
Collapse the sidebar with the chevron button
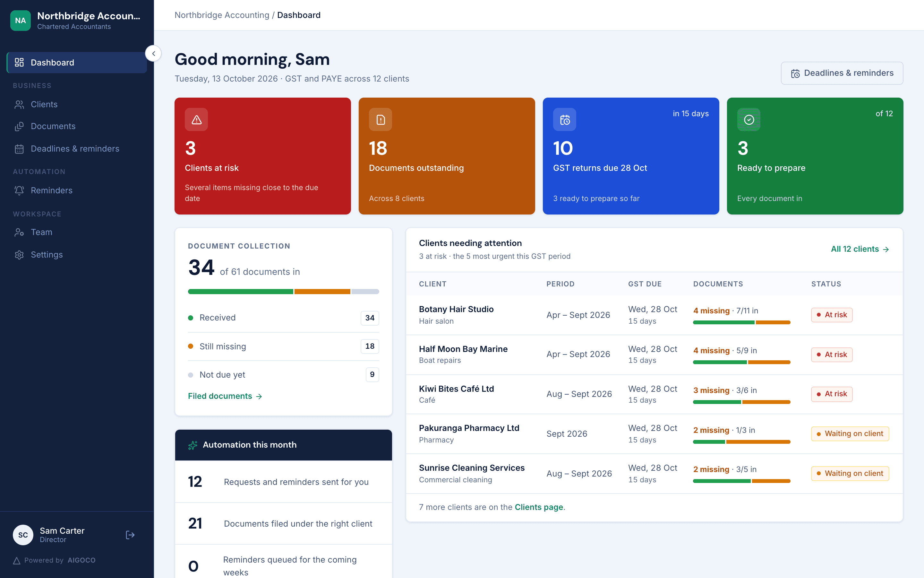(x=153, y=54)
